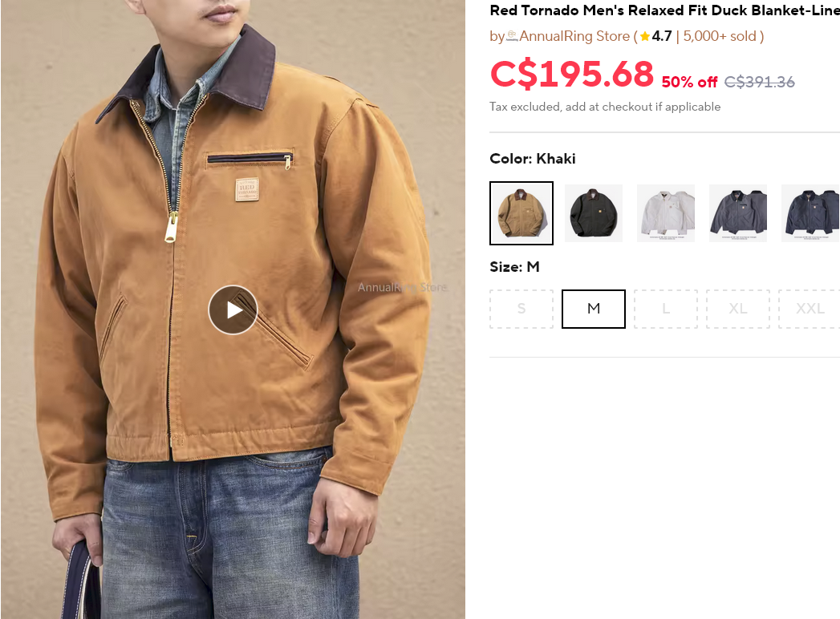Pick the navy jacket color thumbnail

(810, 213)
